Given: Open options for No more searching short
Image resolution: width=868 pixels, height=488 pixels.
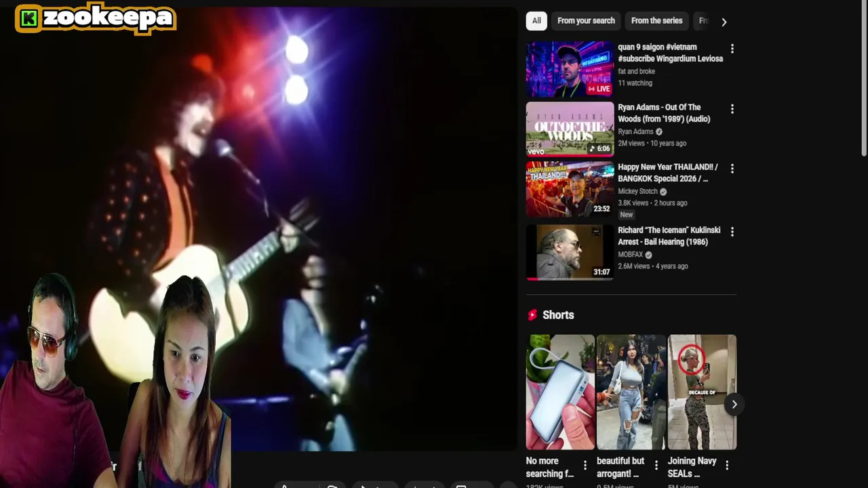Looking at the screenshot, I should click(585, 466).
